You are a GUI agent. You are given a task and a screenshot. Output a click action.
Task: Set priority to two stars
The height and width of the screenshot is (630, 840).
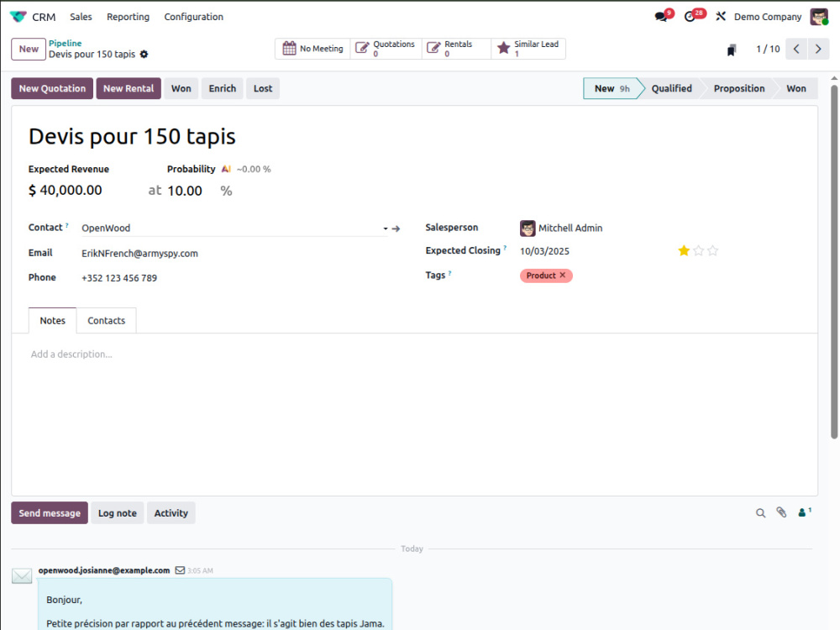point(698,250)
